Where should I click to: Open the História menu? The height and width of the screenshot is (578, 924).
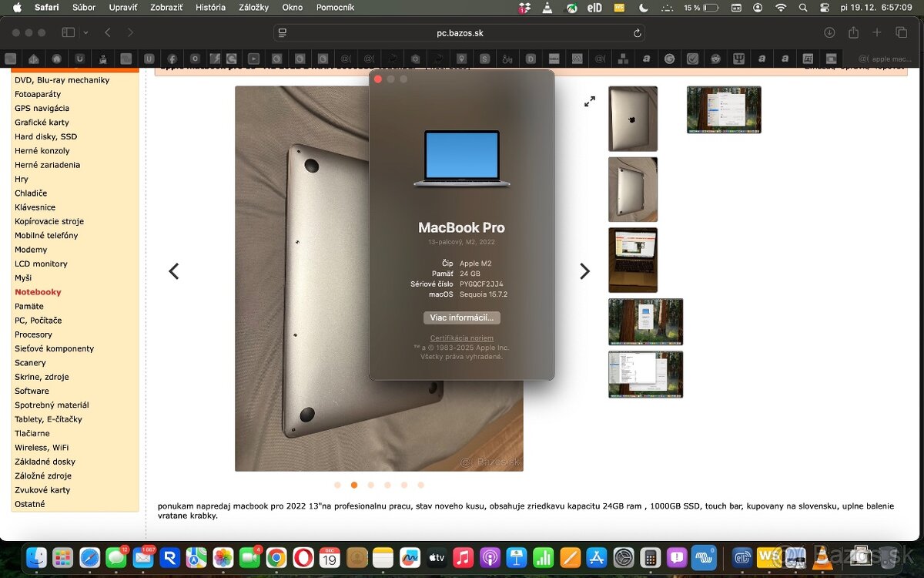click(x=210, y=8)
